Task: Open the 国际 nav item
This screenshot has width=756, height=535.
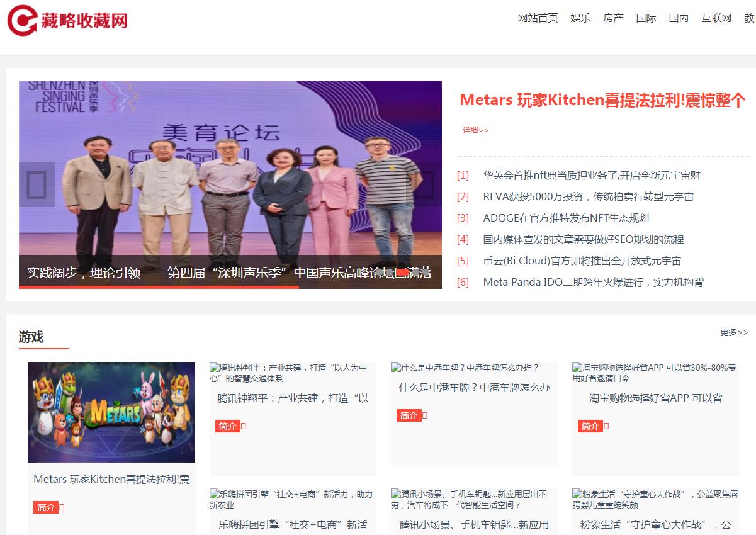Action: coord(646,18)
